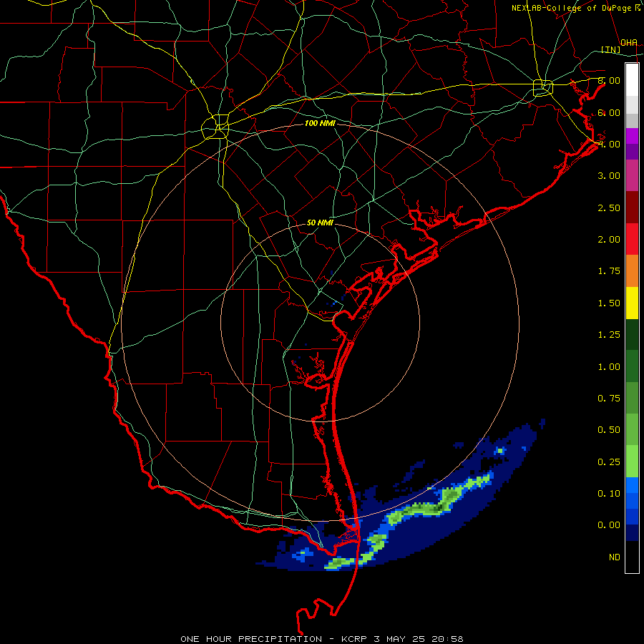Click the 1.50 legend value
644x644 pixels.
tap(609, 303)
